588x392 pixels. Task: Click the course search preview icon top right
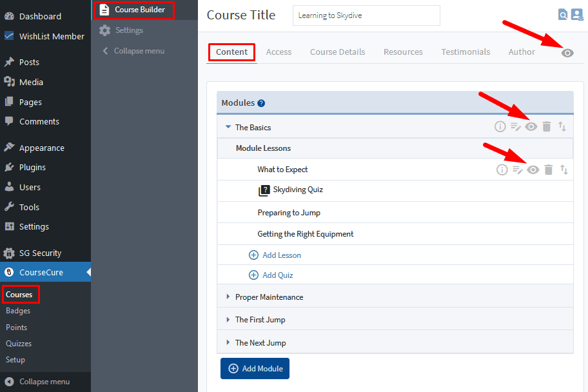click(563, 15)
